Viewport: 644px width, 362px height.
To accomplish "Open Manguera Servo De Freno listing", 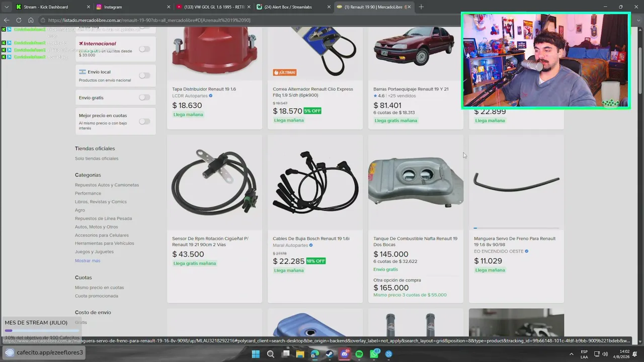I will [515, 241].
